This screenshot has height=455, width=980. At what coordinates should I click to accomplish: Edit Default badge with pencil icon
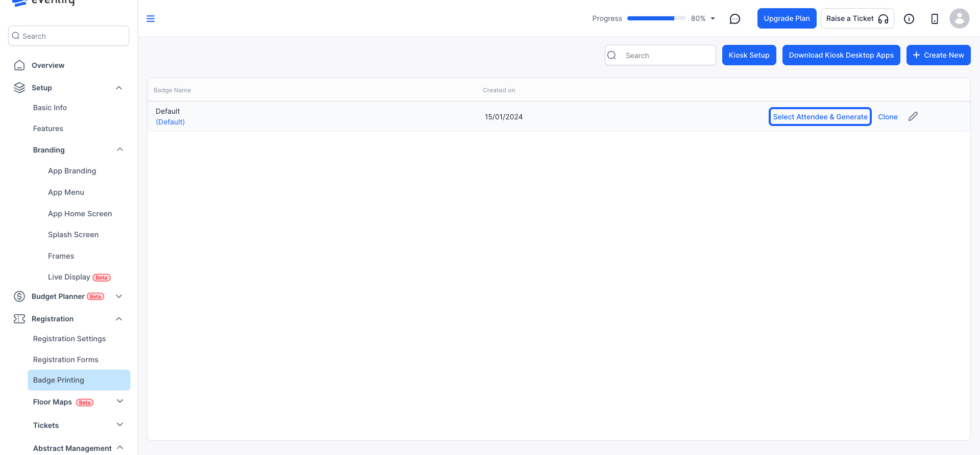tap(913, 117)
